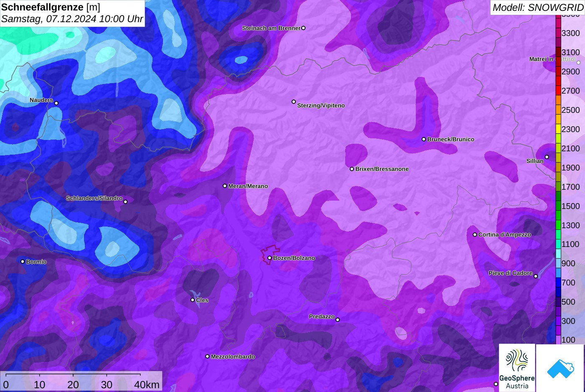Pick the Nauders location marker dot
The width and height of the screenshot is (585, 392).
pos(56,103)
